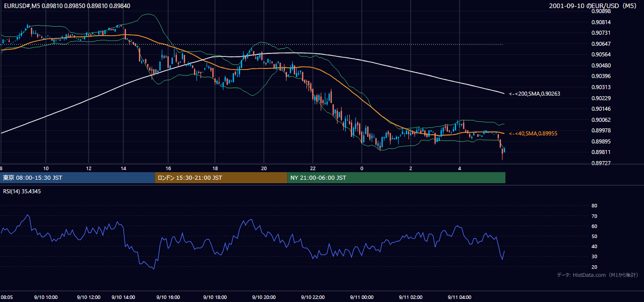Click RSI scale value 50

tap(594, 236)
